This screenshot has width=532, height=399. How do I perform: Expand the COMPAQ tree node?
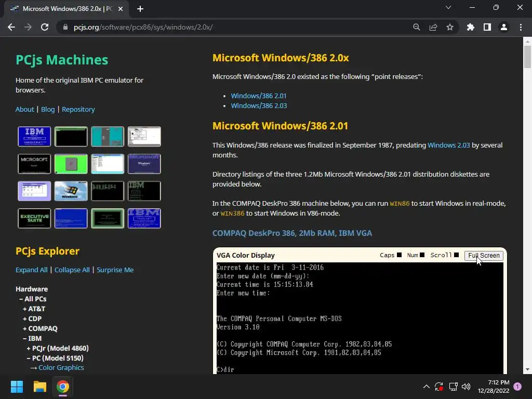tap(40, 328)
